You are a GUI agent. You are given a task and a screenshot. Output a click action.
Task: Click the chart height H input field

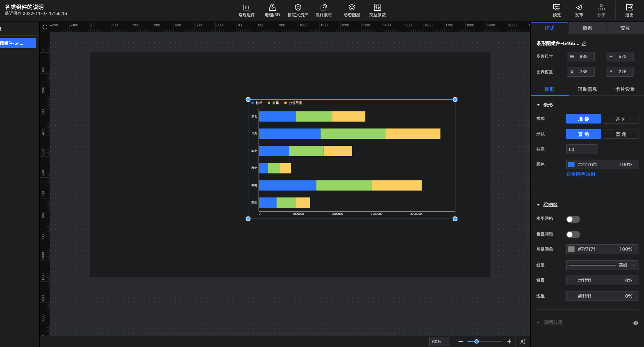click(625, 57)
